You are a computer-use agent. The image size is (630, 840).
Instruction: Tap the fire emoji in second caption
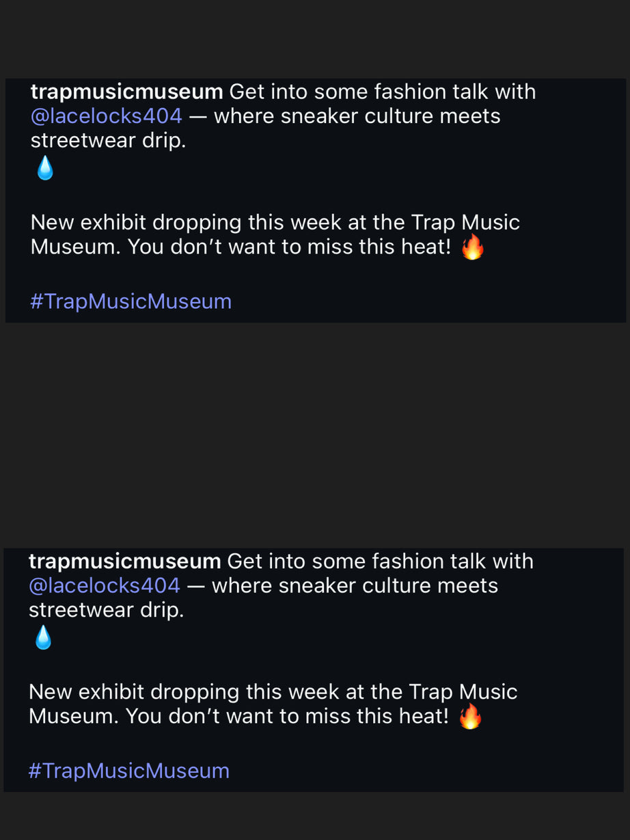click(x=470, y=717)
